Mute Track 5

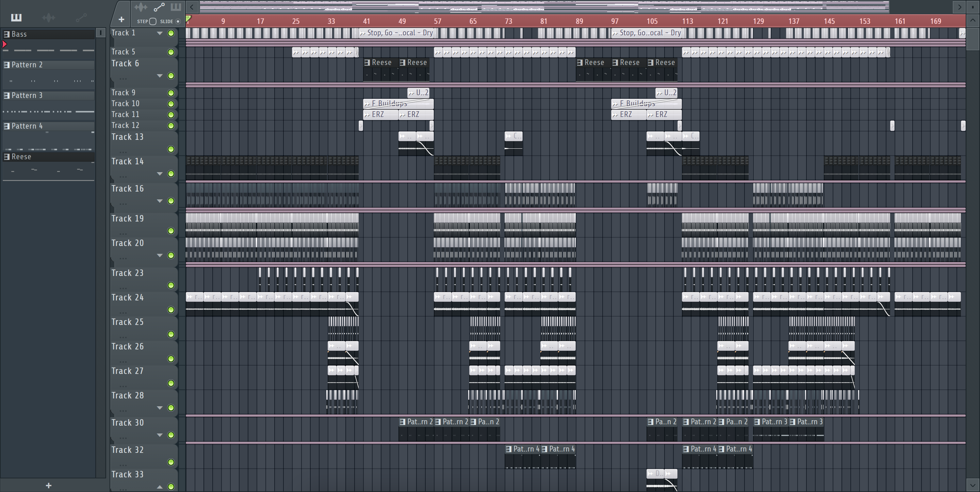tap(171, 52)
